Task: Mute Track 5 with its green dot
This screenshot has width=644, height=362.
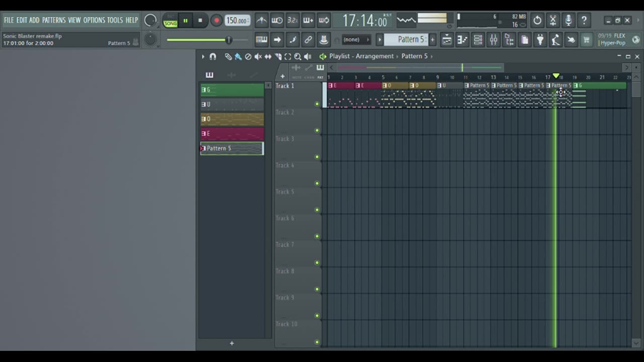Action: (x=317, y=210)
